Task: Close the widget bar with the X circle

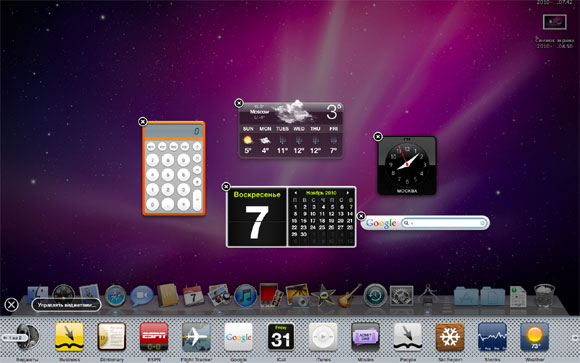Action: [11, 305]
